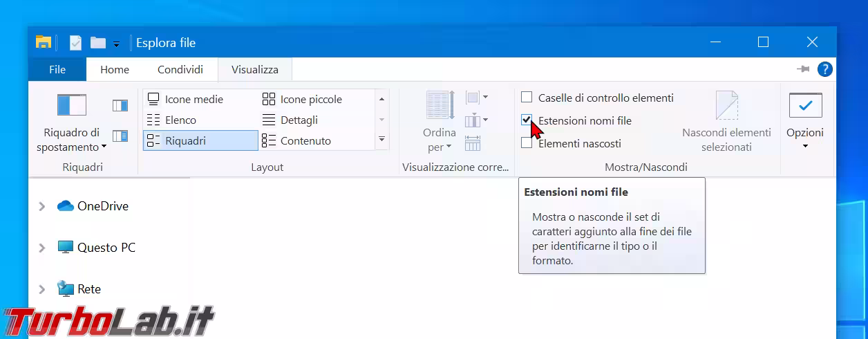Click the Opzioni icon button
Image resolution: width=868 pixels, height=339 pixels.
tap(805, 107)
